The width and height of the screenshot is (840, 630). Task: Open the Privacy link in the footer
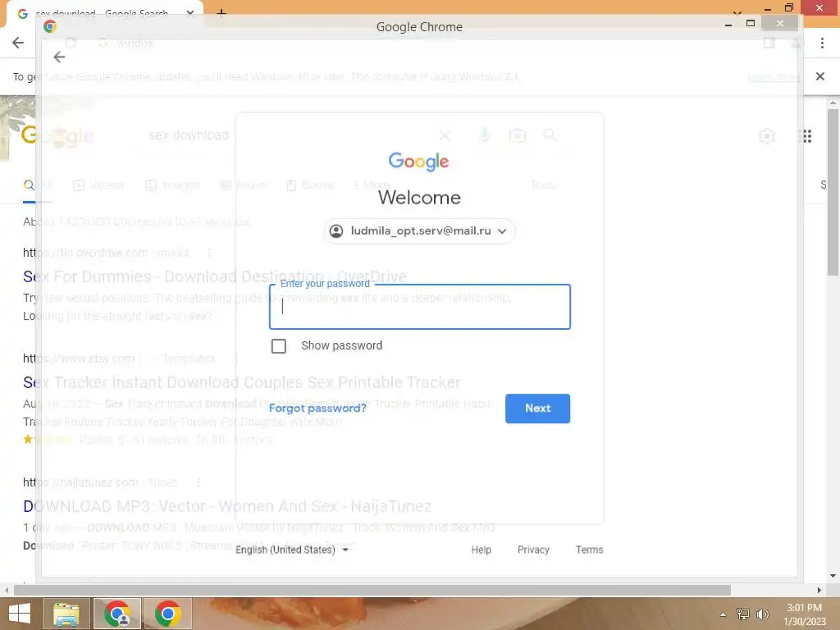[x=533, y=550]
